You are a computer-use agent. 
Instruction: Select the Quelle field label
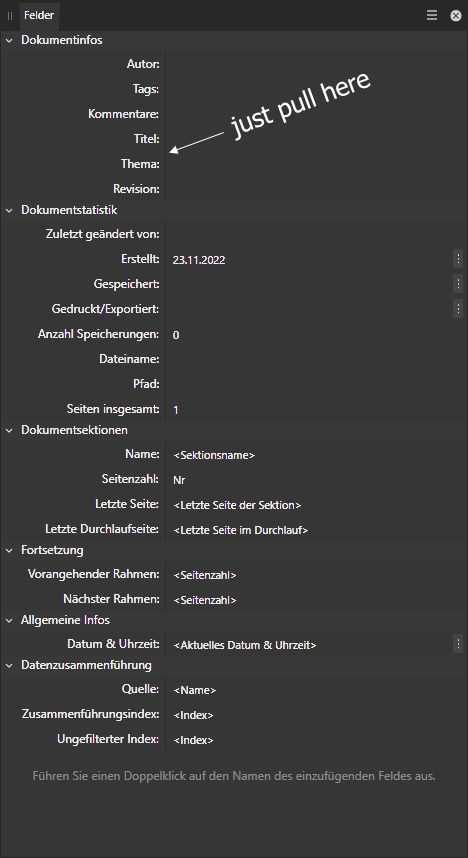click(x=142, y=689)
